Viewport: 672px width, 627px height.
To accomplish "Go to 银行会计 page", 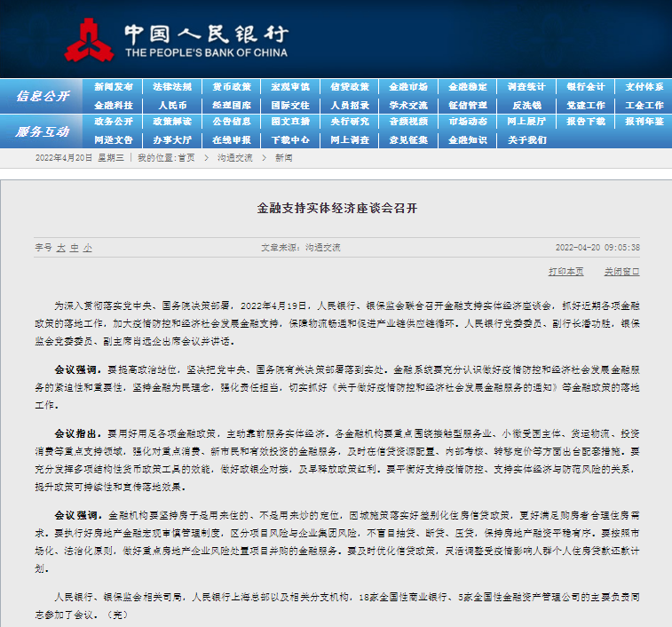I will pyautogui.click(x=586, y=87).
